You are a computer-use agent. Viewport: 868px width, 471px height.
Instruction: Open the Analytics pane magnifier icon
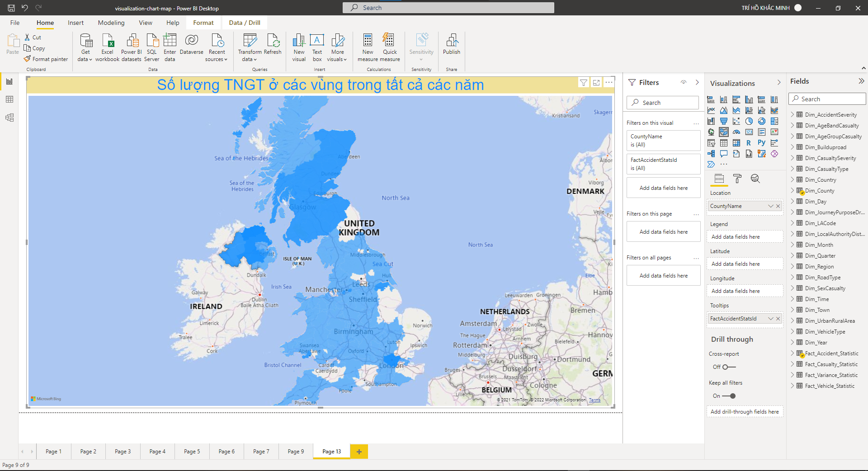(x=755, y=179)
